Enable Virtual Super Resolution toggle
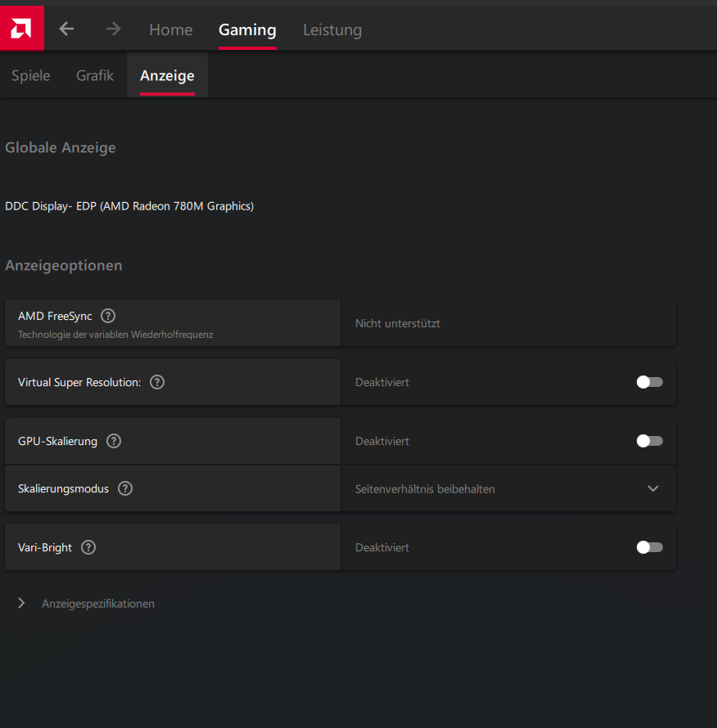 tap(649, 382)
